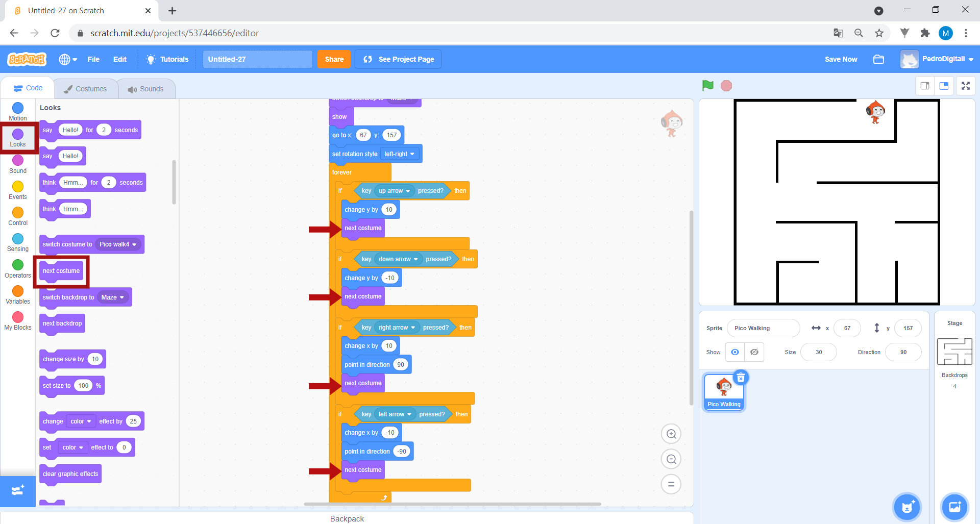The width and height of the screenshot is (980, 524).
Task: Switch to large stage layout
Action: [x=944, y=86]
